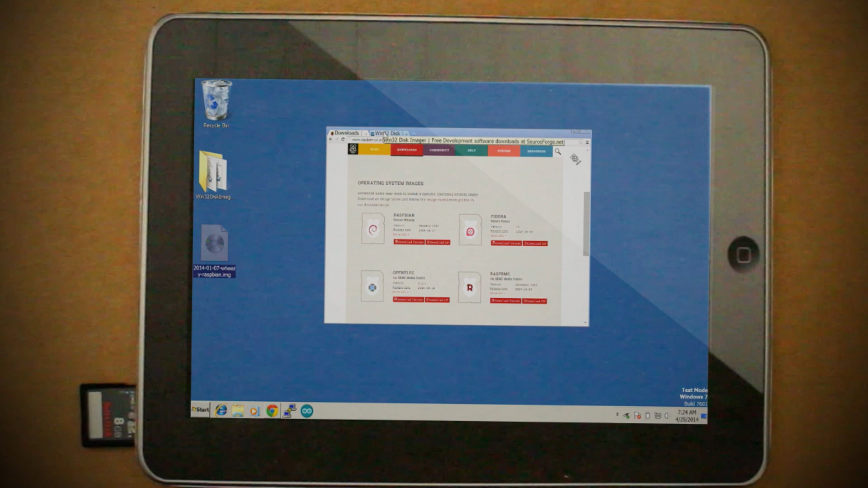This screenshot has height=488, width=868.
Task: Click Download Torrent under Raspbian
Action: (409, 242)
